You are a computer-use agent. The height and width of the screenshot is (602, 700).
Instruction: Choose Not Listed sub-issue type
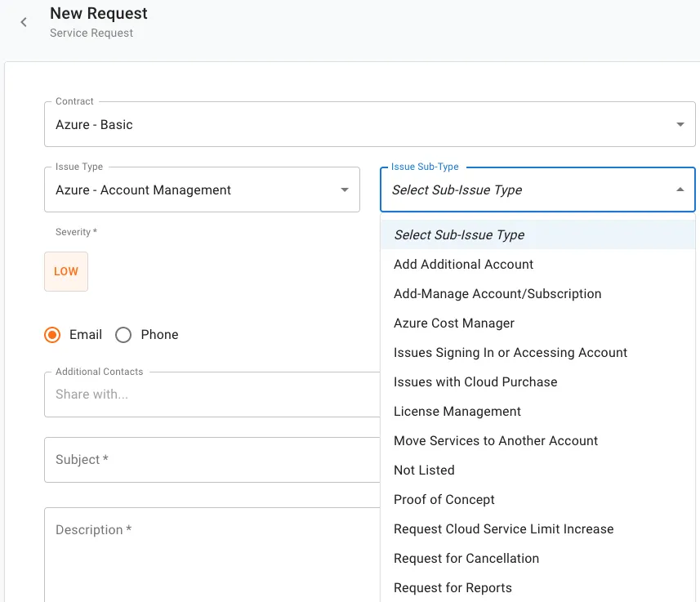pyautogui.click(x=538, y=470)
